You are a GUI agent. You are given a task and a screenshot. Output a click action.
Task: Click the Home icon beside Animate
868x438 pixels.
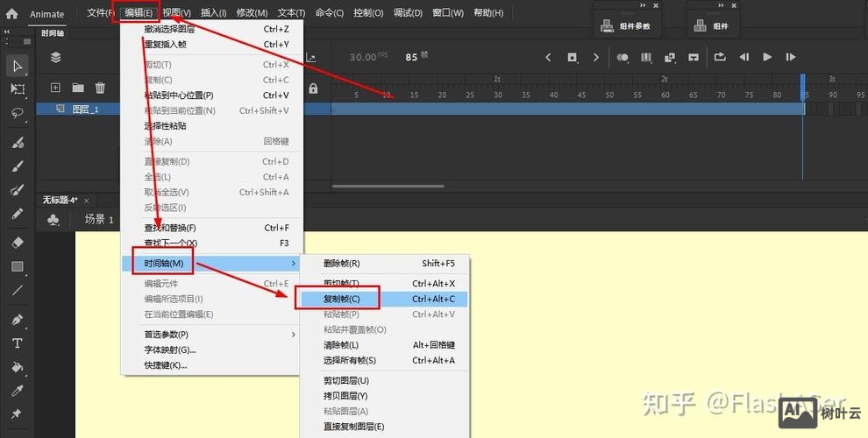click(x=11, y=14)
